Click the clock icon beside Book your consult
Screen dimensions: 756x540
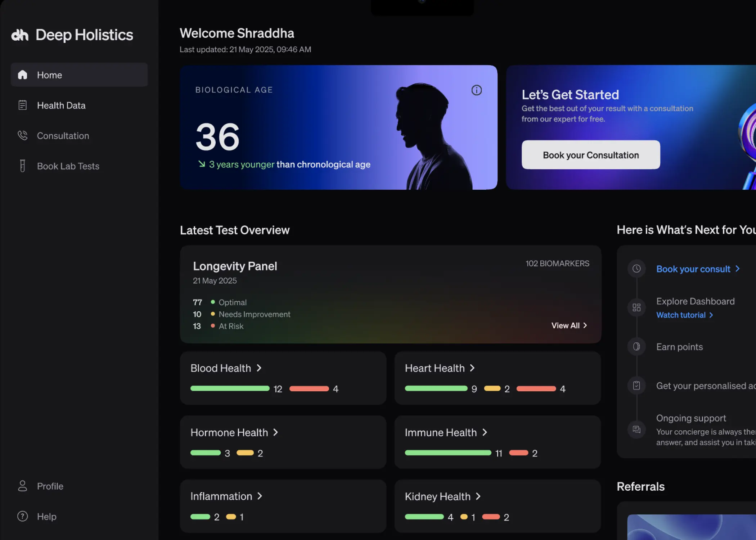pyautogui.click(x=636, y=269)
